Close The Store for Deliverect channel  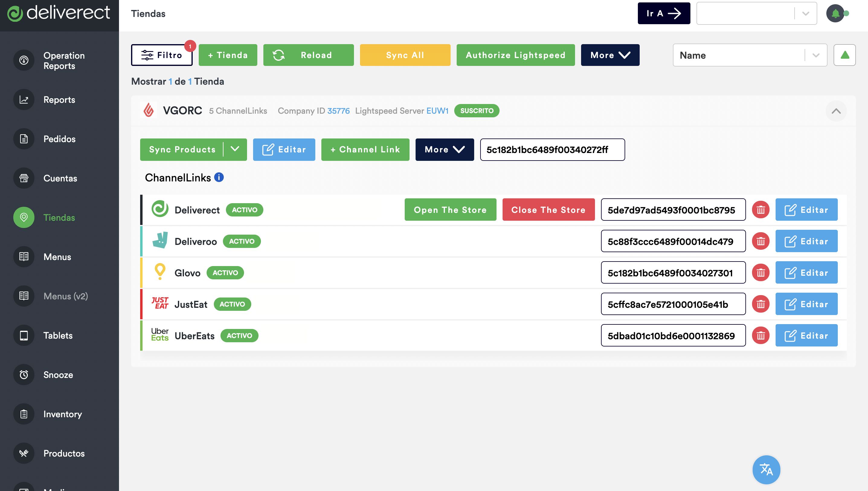point(548,210)
